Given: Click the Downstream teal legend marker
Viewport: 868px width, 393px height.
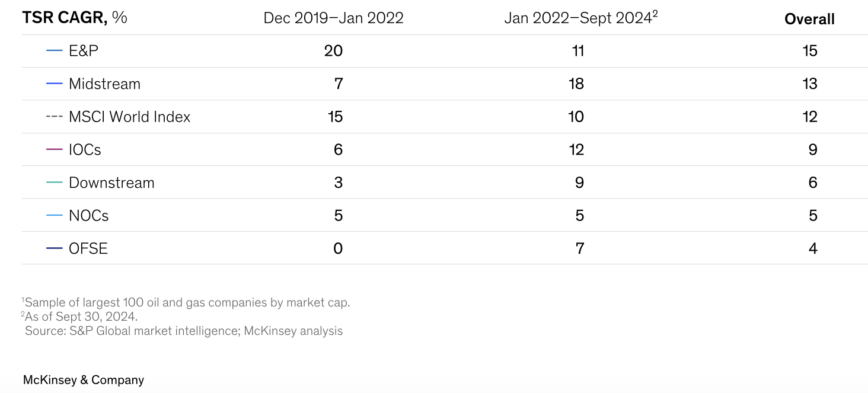Looking at the screenshot, I should (54, 183).
